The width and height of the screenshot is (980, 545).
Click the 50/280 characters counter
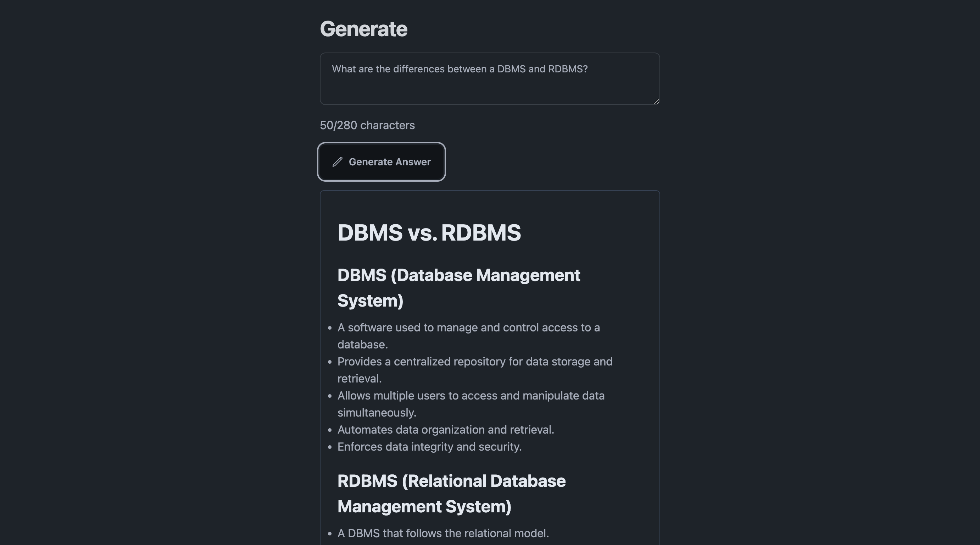tap(367, 125)
